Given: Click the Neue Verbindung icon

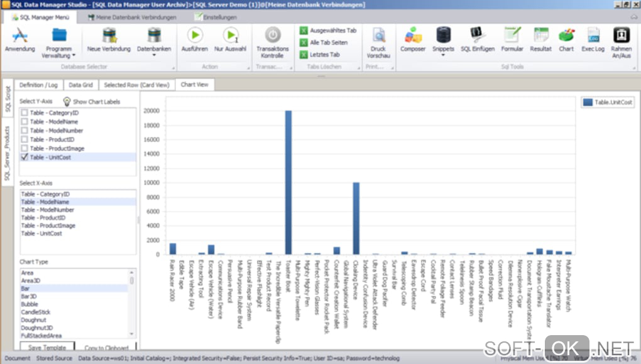Looking at the screenshot, I should [x=109, y=35].
